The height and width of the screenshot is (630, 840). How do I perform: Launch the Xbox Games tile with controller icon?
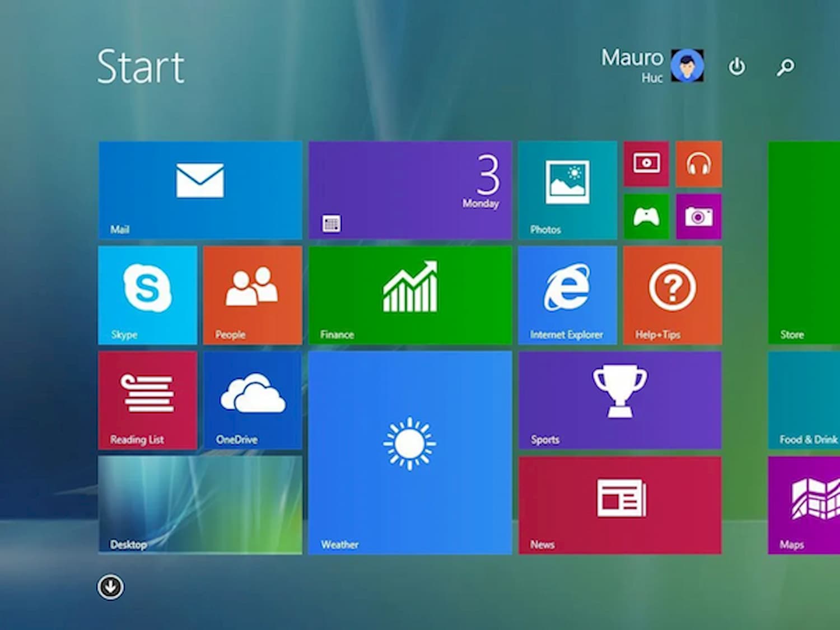646,217
